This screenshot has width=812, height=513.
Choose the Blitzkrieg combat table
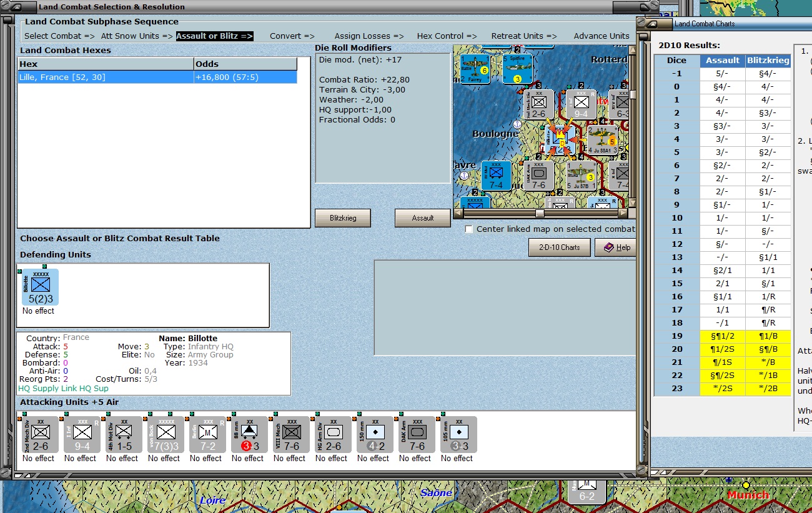[343, 218]
